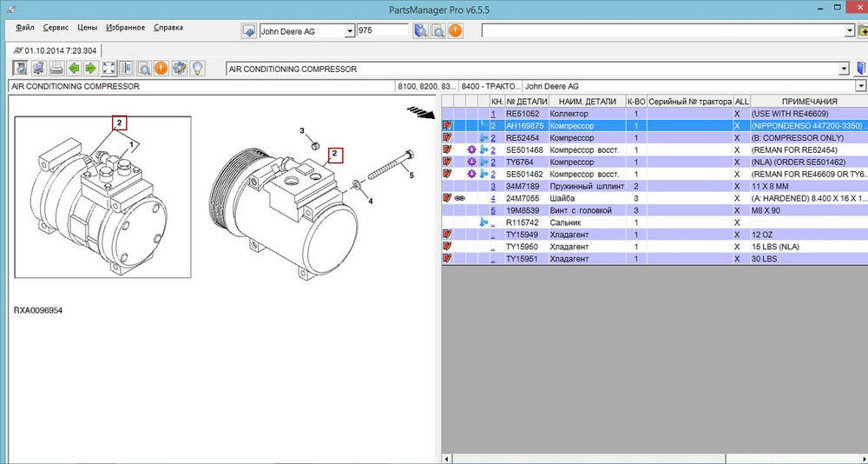The image size is (868, 464).
Task: Click the printer icon in toolbar
Action: point(55,68)
